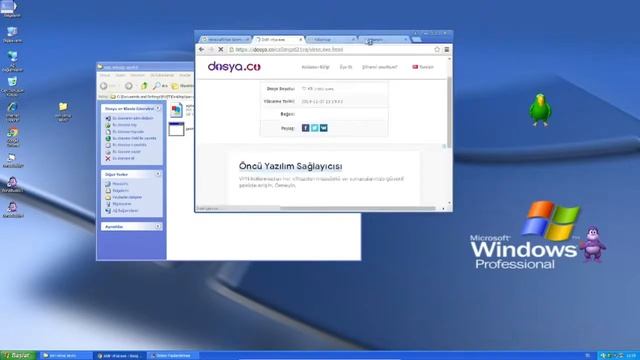Screen dimensions: 640x360
Task: Click 'Bu dosyayı yazdır' in the Explorer tasks
Action: 127,151
